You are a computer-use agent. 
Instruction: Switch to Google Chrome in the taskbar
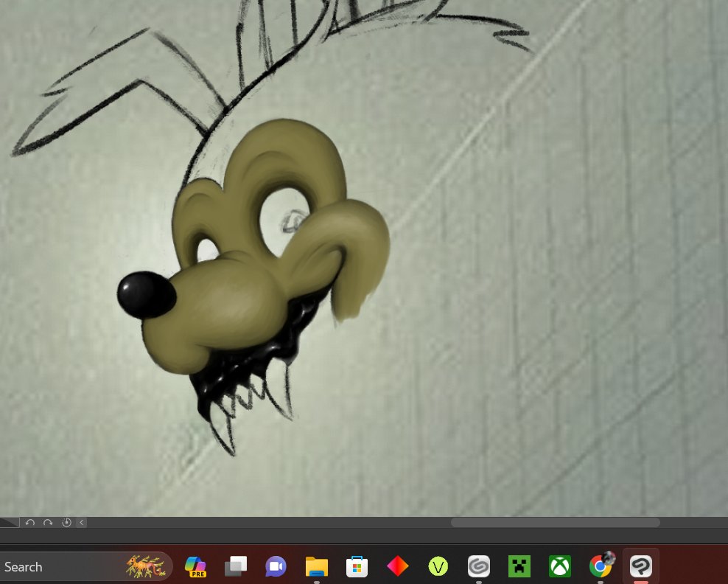tap(601, 566)
